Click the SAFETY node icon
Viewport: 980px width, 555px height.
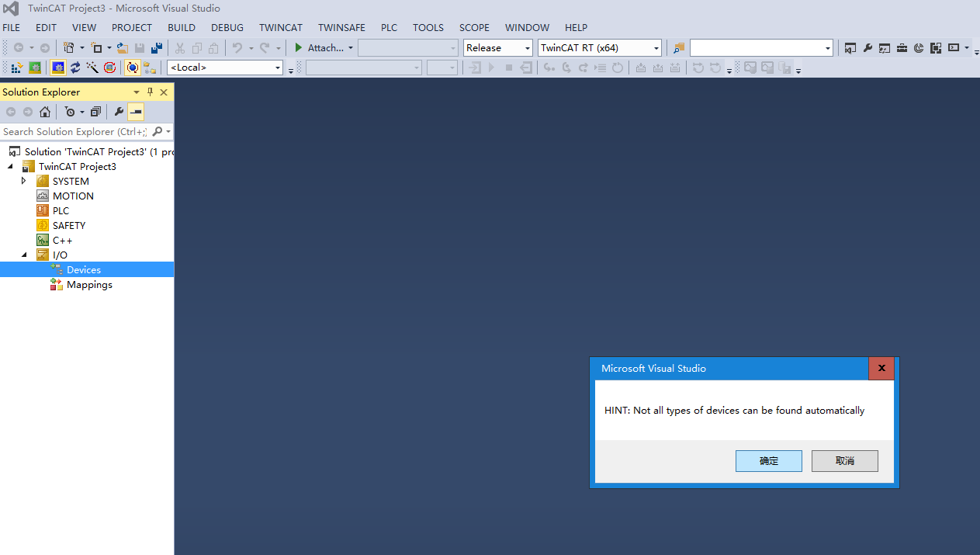tap(43, 225)
